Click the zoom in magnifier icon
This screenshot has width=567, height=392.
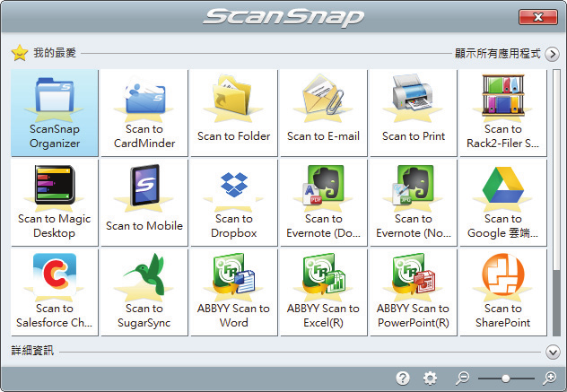550,379
